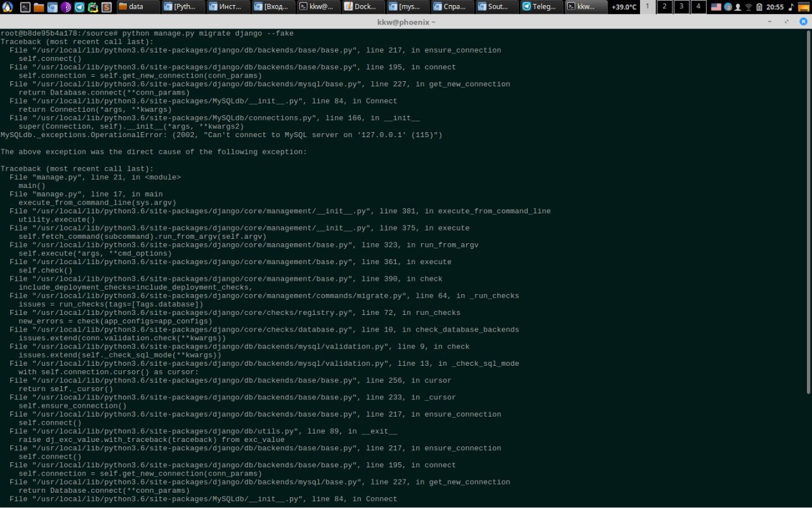
Task: Click the 'include_deployment_checks=' line
Action: coord(136,287)
